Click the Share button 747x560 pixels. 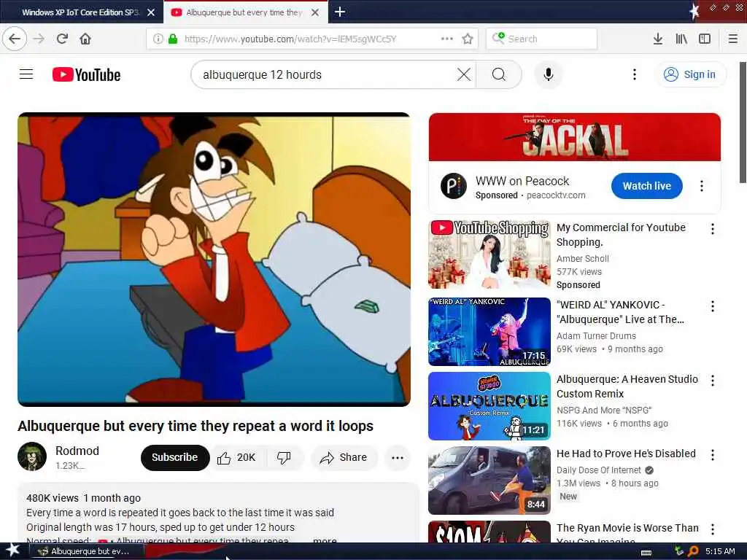344,458
